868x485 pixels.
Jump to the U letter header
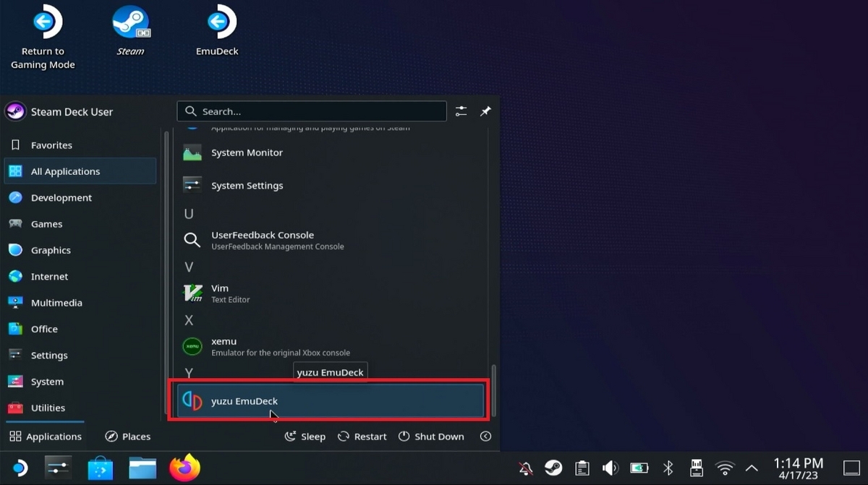(x=189, y=214)
